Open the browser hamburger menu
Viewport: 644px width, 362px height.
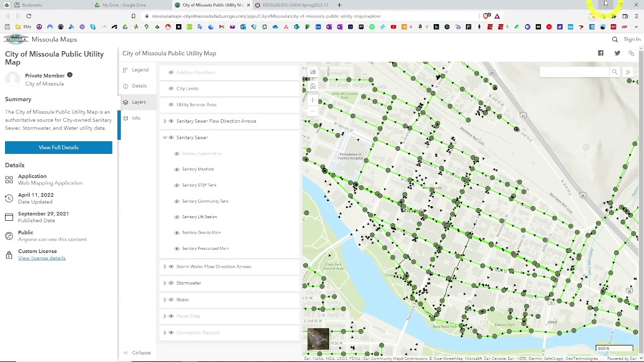(x=636, y=16)
